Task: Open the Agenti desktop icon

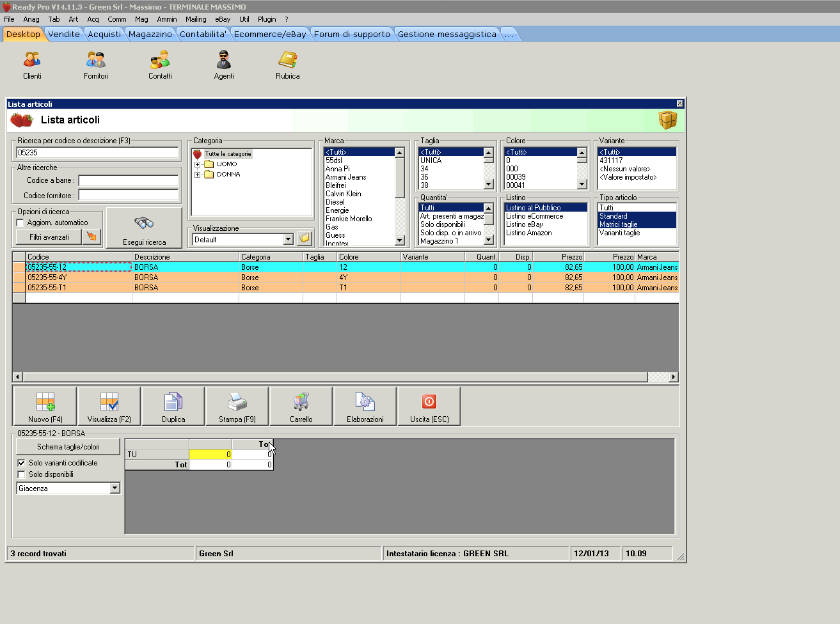Action: 223,61
